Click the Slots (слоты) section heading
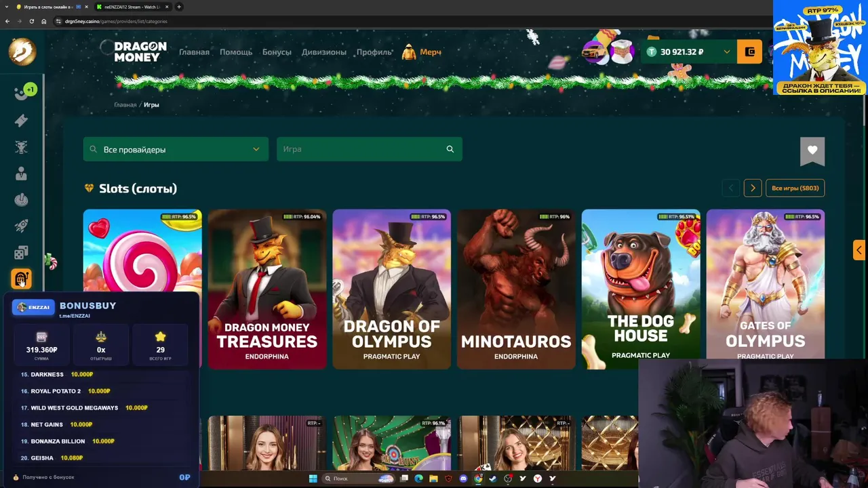868x488 pixels. tap(138, 188)
